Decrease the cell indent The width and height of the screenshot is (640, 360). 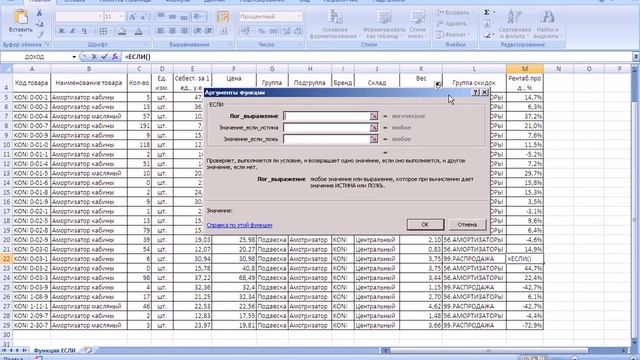point(198,31)
